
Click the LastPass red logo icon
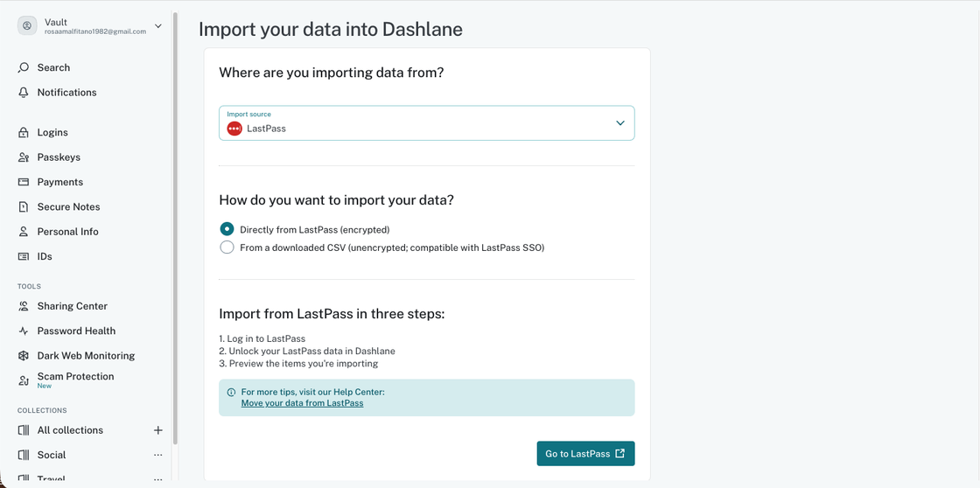coord(234,129)
